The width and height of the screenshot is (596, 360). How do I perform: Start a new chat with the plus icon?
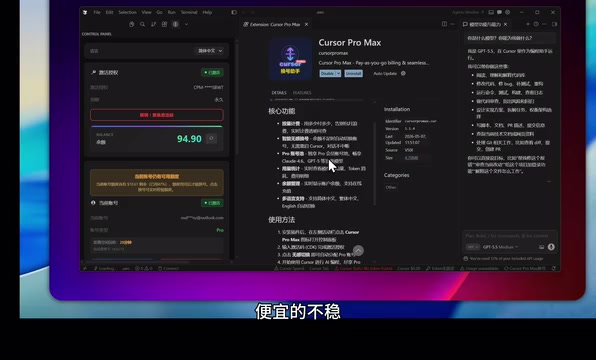click(x=528, y=24)
